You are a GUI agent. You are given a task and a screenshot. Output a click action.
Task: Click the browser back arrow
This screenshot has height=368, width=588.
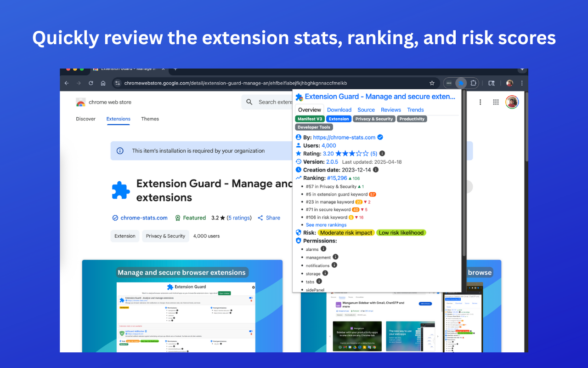pyautogui.click(x=67, y=83)
